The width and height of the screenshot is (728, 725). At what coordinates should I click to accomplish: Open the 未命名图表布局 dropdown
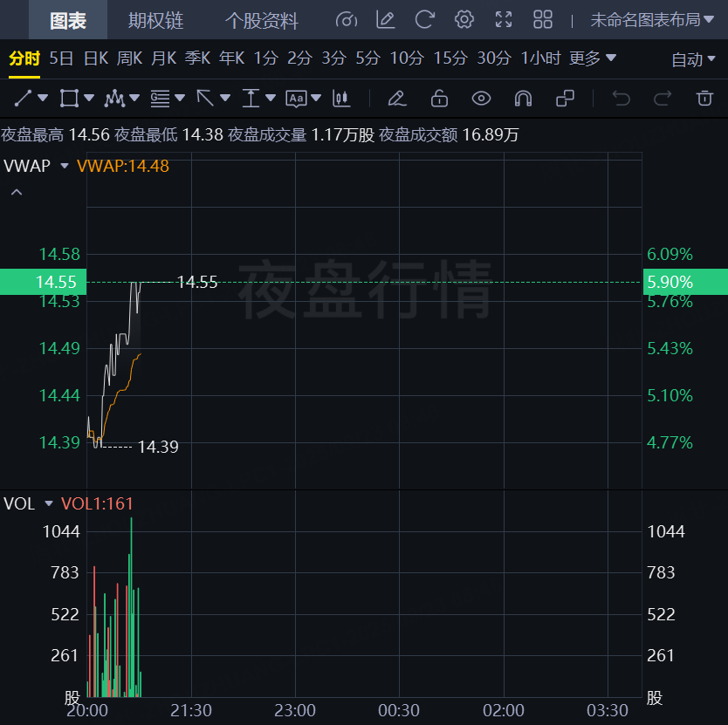click(652, 20)
